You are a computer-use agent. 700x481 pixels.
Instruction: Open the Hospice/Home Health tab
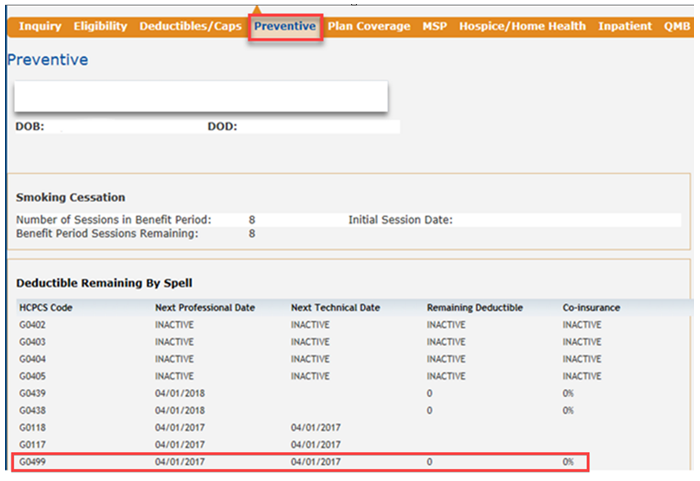(x=522, y=26)
